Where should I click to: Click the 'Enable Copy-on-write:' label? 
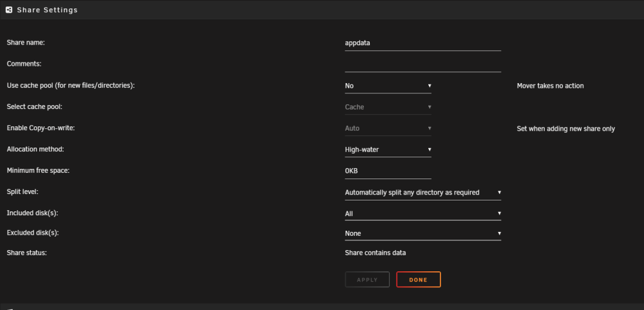click(41, 128)
